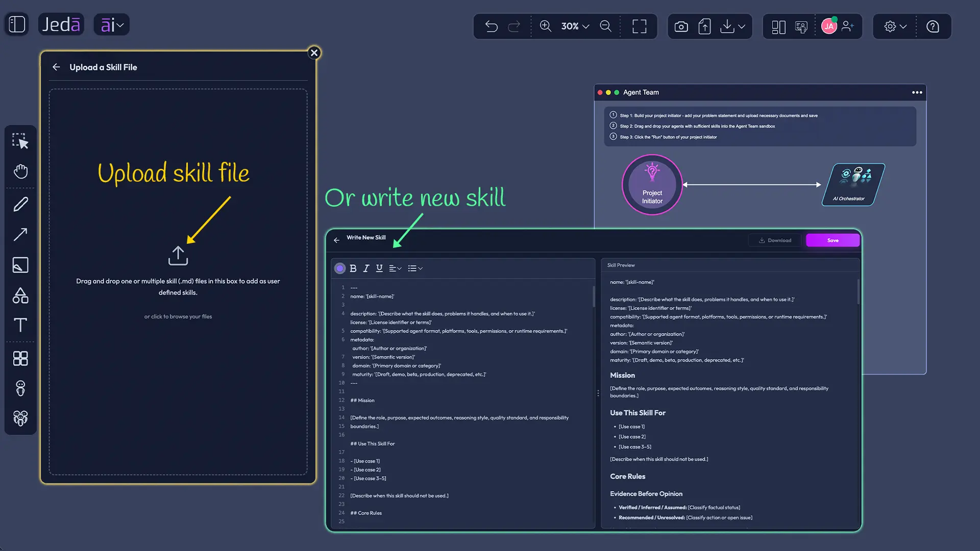This screenshot has height=551, width=980.
Task: Expand the AI dropdown menu
Action: pos(112,24)
